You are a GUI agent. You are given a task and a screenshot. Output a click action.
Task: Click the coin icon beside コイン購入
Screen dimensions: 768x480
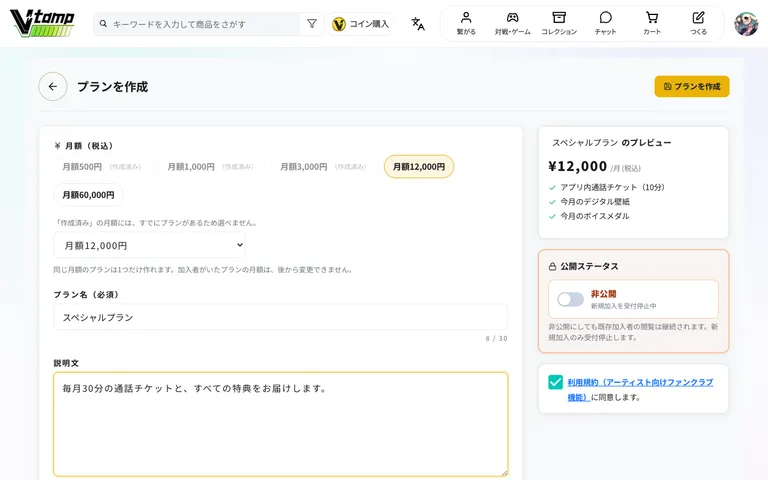click(339, 24)
